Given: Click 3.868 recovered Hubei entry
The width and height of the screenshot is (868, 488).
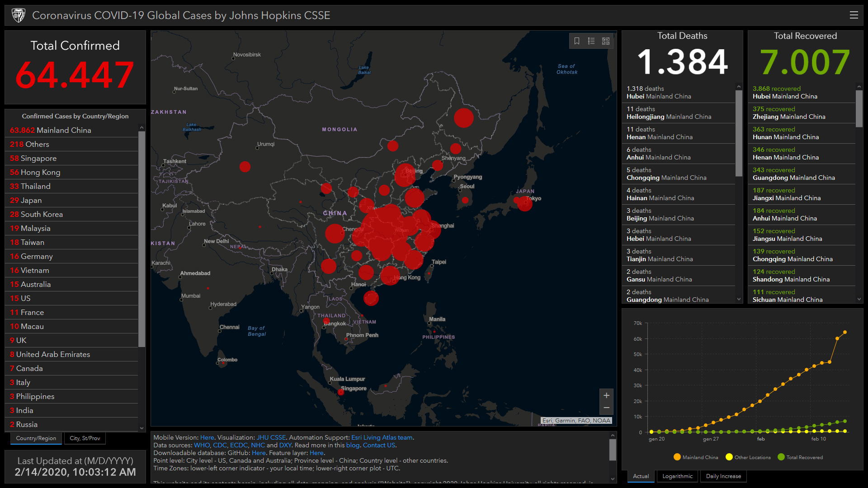Looking at the screenshot, I should tap(802, 93).
